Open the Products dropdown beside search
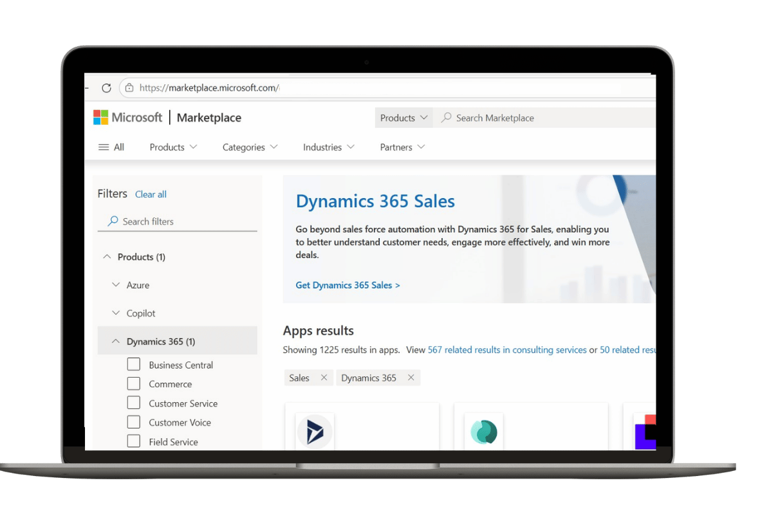 [403, 118]
